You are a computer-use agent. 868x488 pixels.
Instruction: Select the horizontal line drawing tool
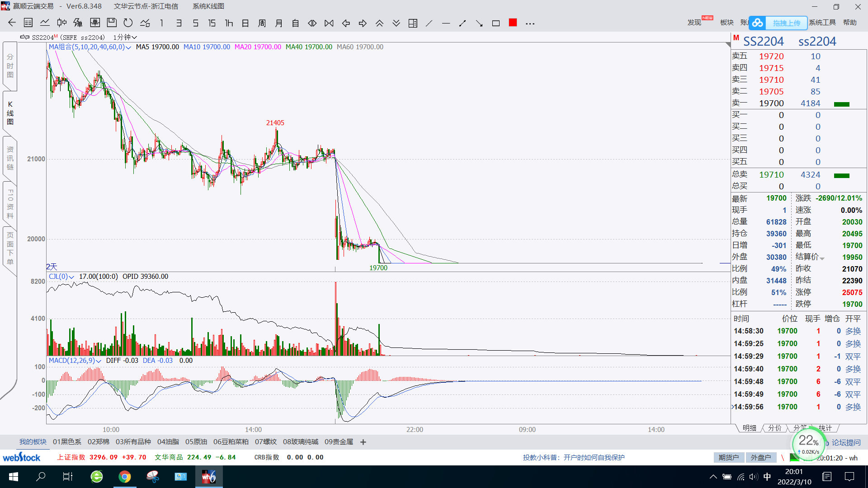(446, 23)
